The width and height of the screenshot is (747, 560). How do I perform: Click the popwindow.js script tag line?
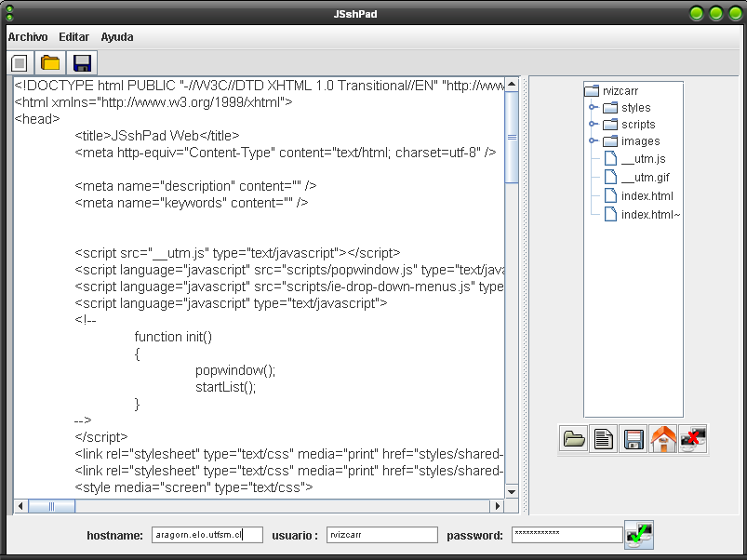289,270
